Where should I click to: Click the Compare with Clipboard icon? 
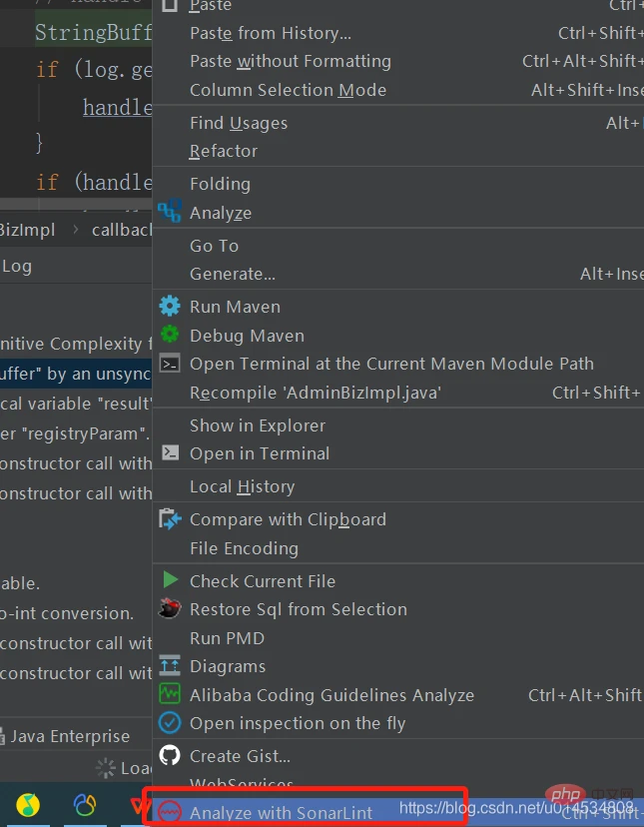pos(170,519)
